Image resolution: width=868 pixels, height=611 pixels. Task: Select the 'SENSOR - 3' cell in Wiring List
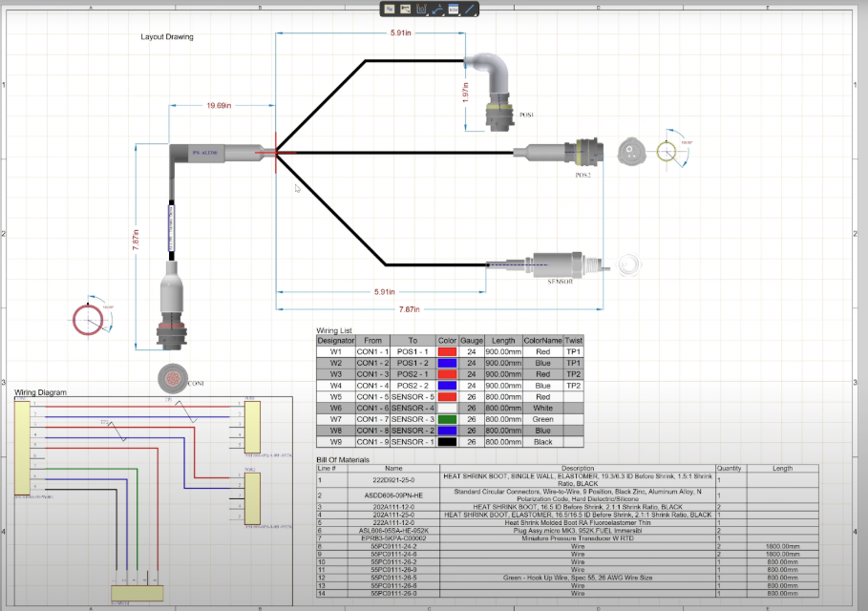[x=413, y=419]
